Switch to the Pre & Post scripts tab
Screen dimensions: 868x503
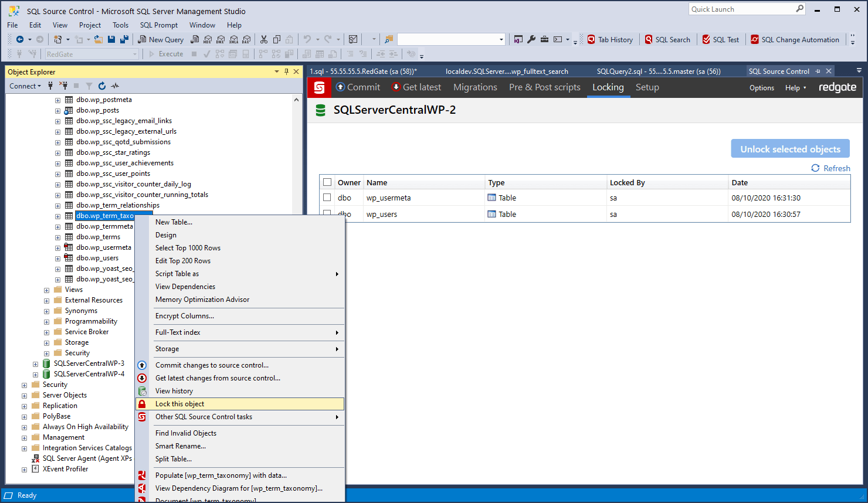545,87
